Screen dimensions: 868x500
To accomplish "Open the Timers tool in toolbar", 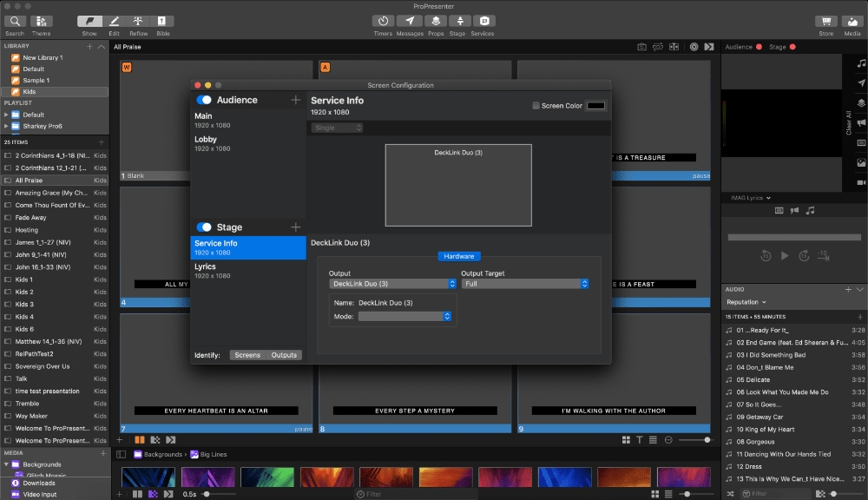I will click(383, 22).
